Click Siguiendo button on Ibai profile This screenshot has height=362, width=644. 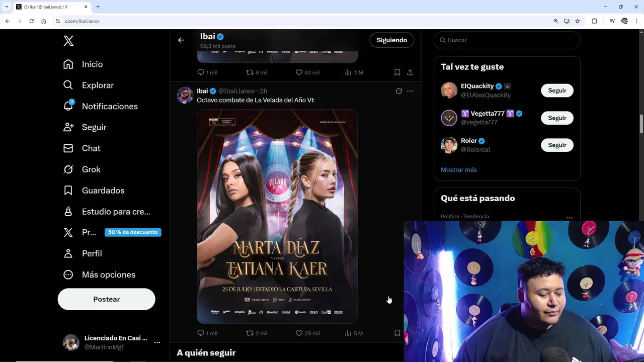coord(392,40)
